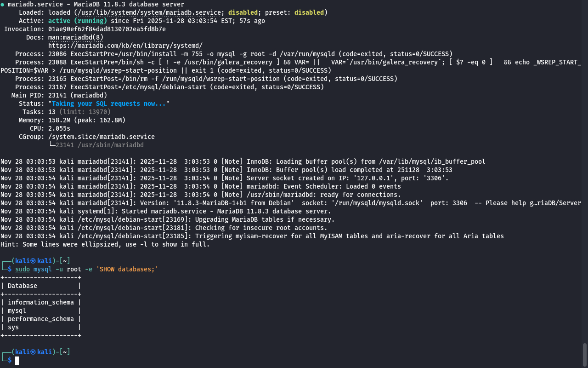
Task: Click the green "active (running)" status text
Action: click(78, 21)
